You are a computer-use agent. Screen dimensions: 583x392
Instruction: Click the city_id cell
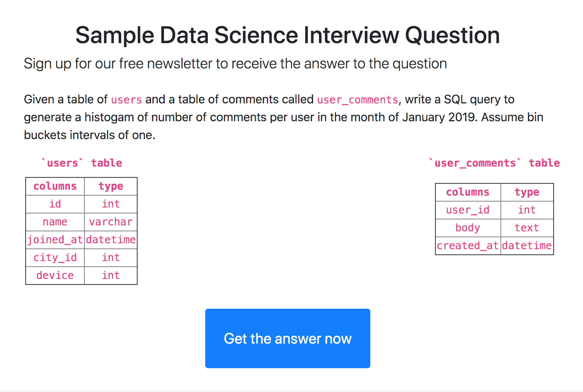pos(55,257)
